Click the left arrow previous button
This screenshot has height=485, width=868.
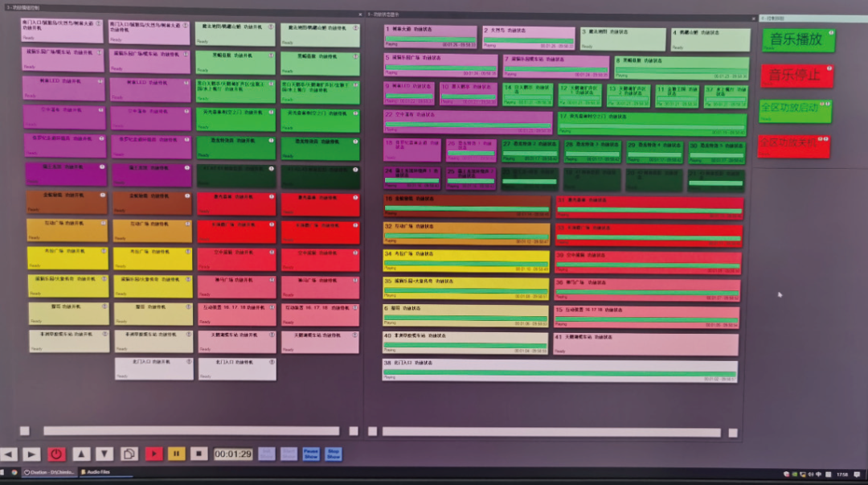point(8,454)
